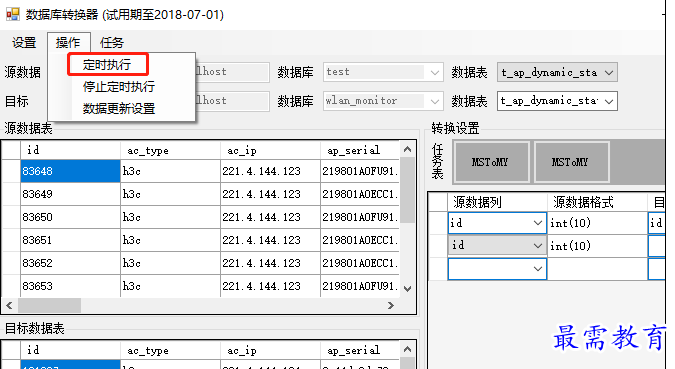Open the 任务 menu

pos(112,43)
